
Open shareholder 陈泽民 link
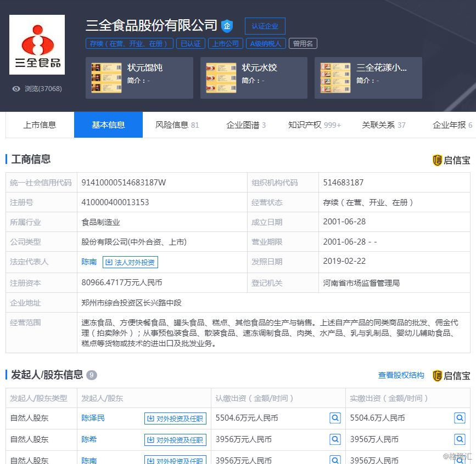(93, 418)
